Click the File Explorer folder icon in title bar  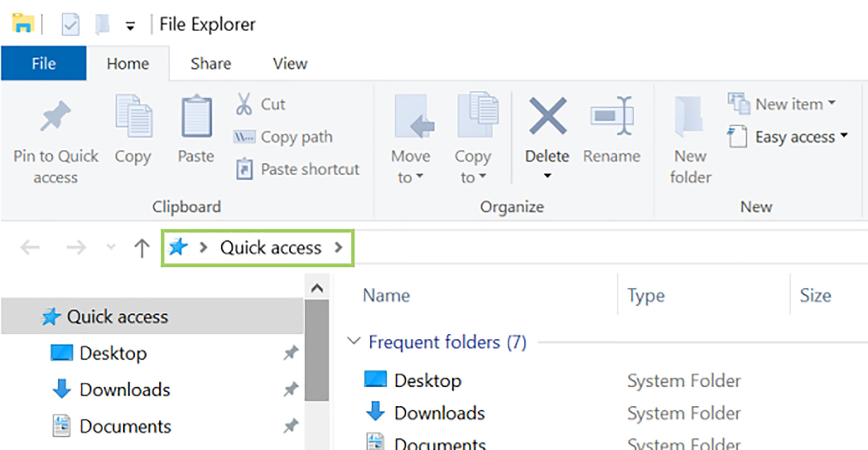coord(23,23)
